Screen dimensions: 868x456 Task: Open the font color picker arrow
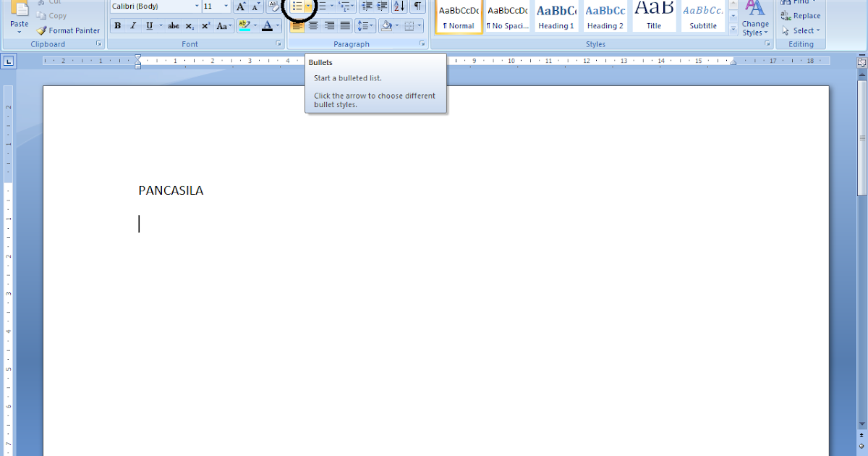point(278,26)
